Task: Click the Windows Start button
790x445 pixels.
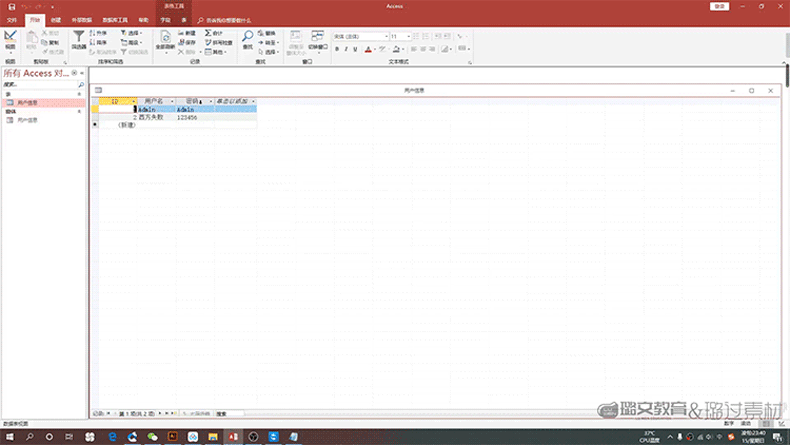Action: click(10, 436)
